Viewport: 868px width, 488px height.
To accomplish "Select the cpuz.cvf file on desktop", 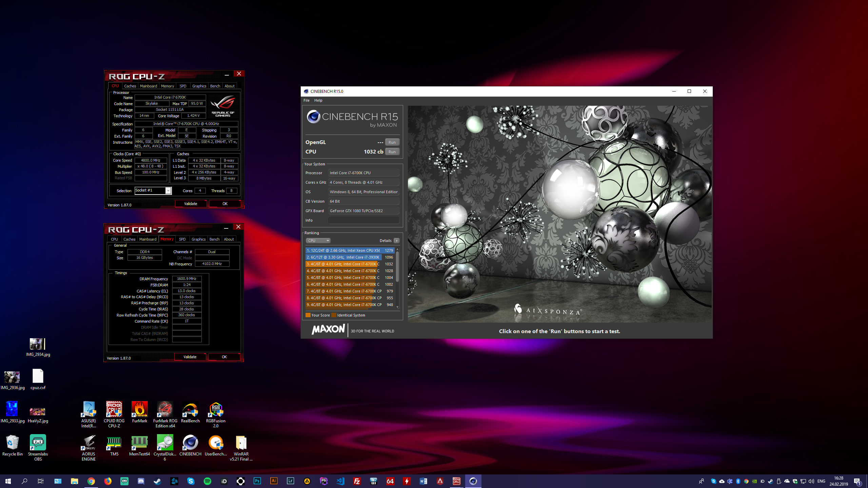I will 38,379.
